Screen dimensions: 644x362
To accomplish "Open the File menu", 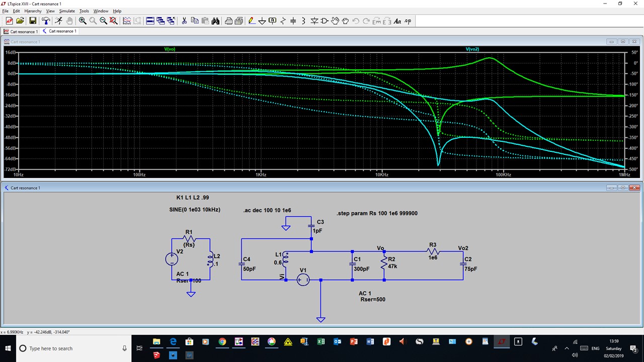I will [5, 11].
